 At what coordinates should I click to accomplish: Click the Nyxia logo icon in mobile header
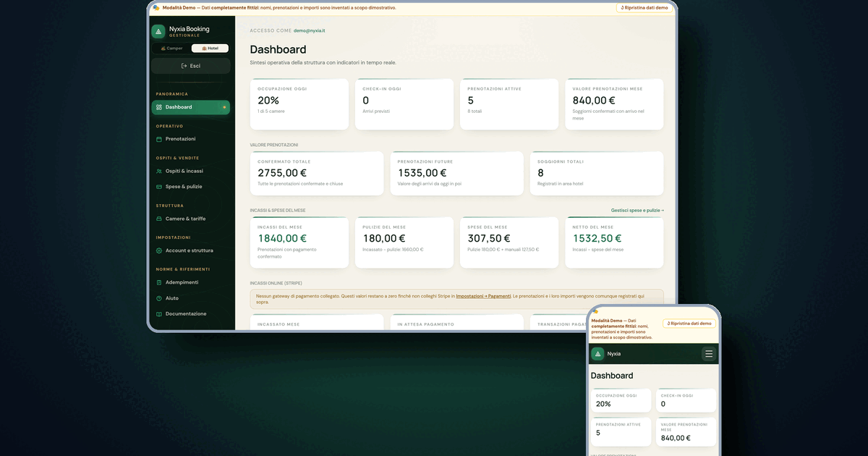(597, 354)
